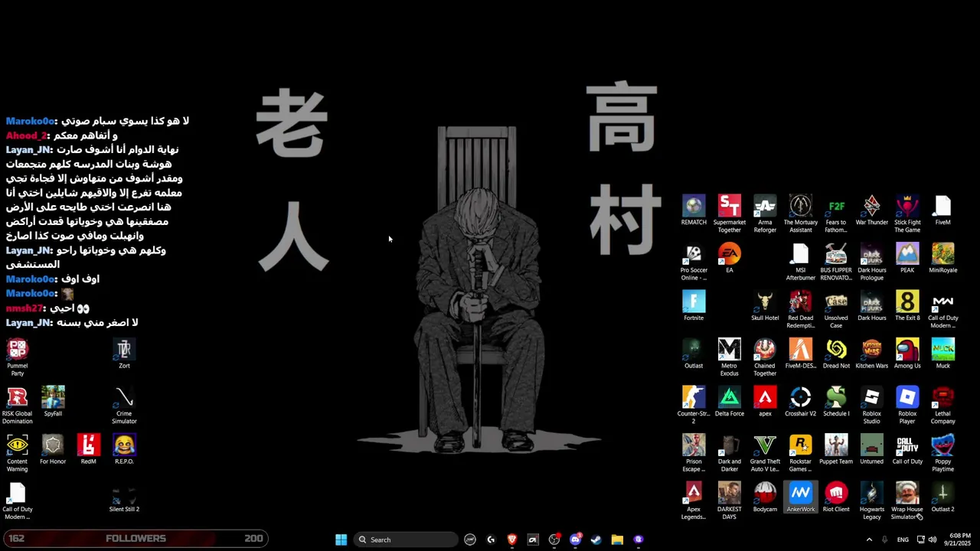Open volume control in the tray
The height and width of the screenshot is (551, 980).
(932, 540)
